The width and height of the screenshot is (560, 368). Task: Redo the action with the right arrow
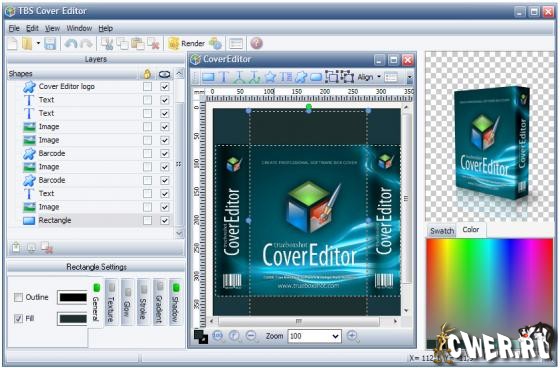point(86,44)
